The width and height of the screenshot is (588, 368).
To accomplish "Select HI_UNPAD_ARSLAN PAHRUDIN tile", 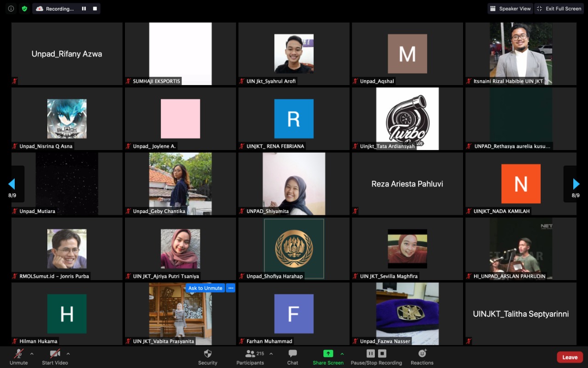I will pyautogui.click(x=521, y=249).
